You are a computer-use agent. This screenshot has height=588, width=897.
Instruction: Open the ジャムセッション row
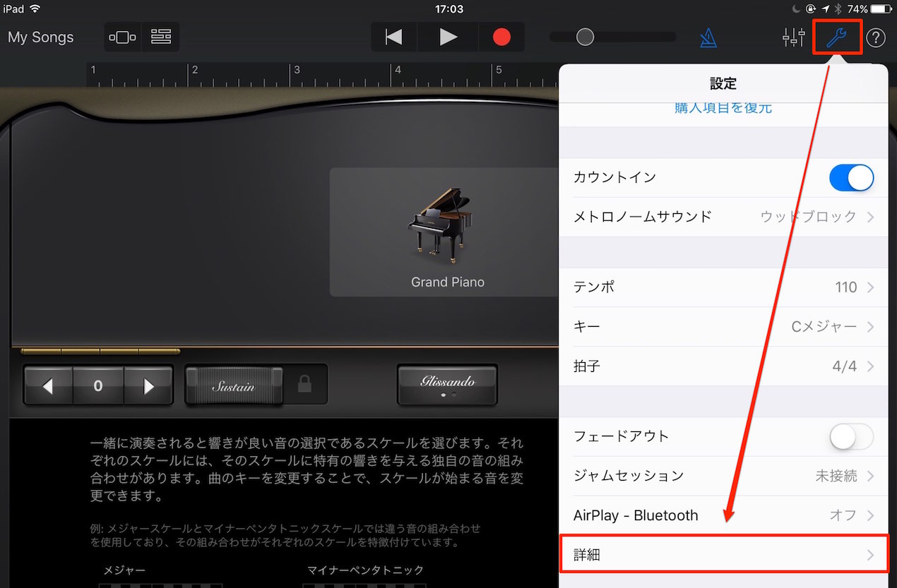click(x=723, y=476)
